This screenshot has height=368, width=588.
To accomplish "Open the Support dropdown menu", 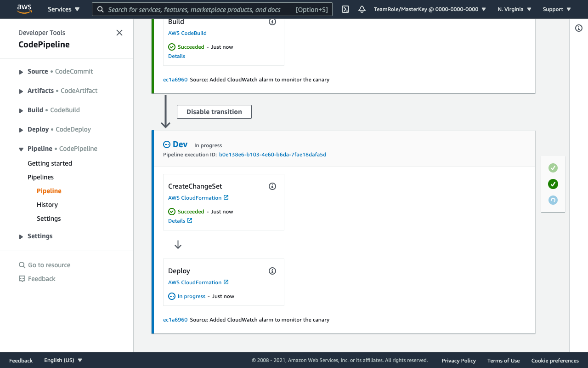I will [x=557, y=9].
